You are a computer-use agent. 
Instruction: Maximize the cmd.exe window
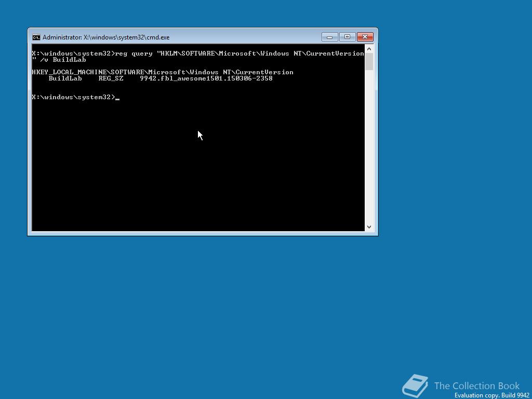coord(347,37)
